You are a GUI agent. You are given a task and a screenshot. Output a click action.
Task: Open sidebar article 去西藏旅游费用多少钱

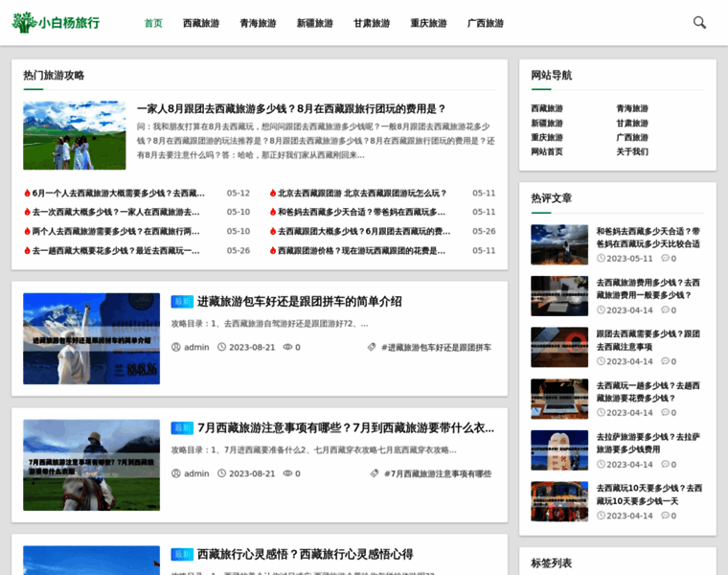pyautogui.click(x=648, y=288)
